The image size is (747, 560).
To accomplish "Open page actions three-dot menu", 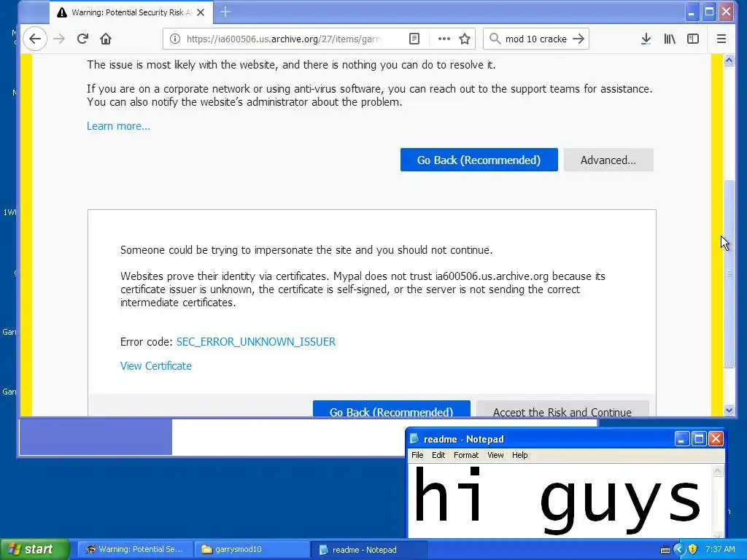I will [x=444, y=39].
